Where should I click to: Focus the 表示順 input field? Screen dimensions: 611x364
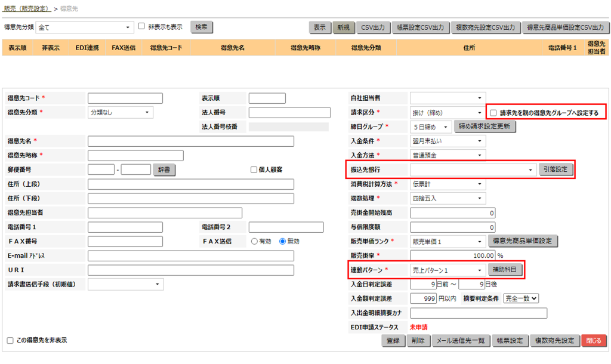(x=267, y=98)
